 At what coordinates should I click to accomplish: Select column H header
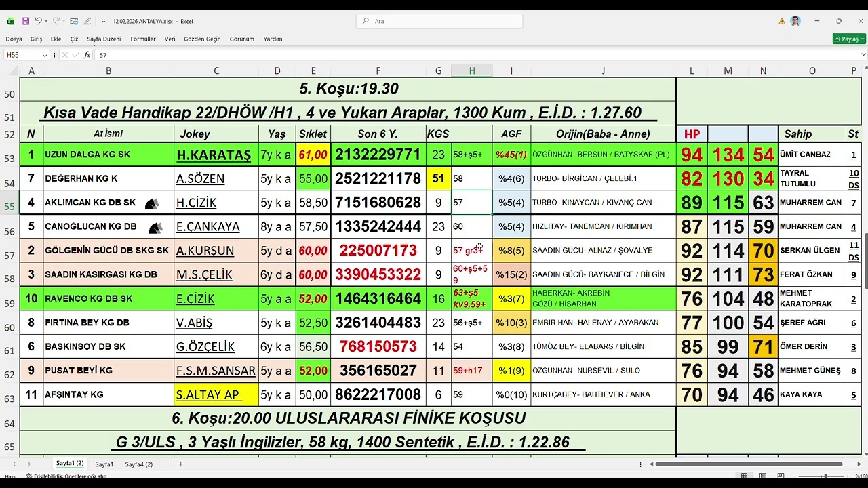pos(472,70)
